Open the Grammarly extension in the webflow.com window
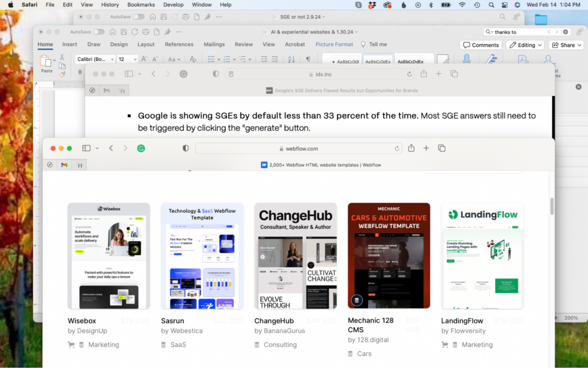The height and width of the screenshot is (368, 588). pos(141,148)
